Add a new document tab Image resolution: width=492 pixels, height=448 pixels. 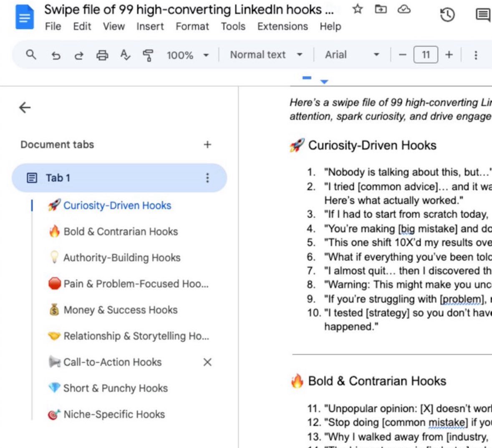click(207, 145)
